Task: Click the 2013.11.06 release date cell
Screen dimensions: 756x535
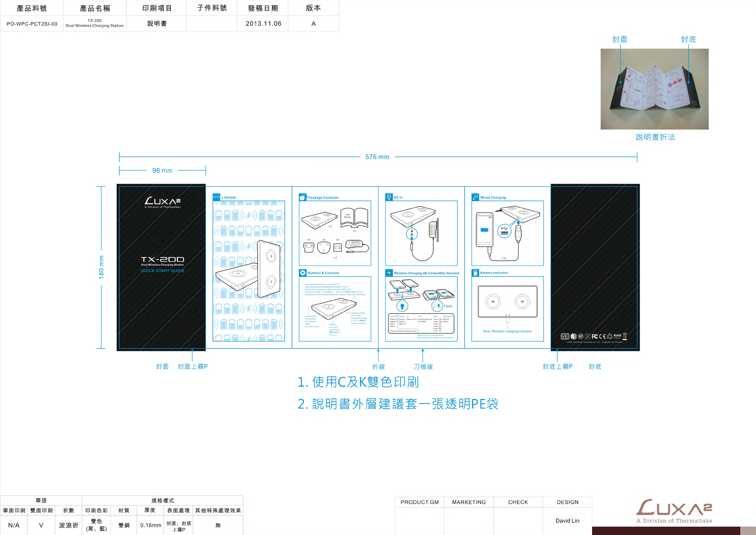Action: click(263, 24)
